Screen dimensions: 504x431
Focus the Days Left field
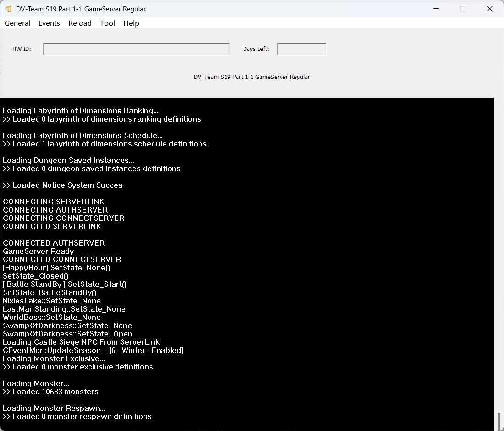coord(301,49)
